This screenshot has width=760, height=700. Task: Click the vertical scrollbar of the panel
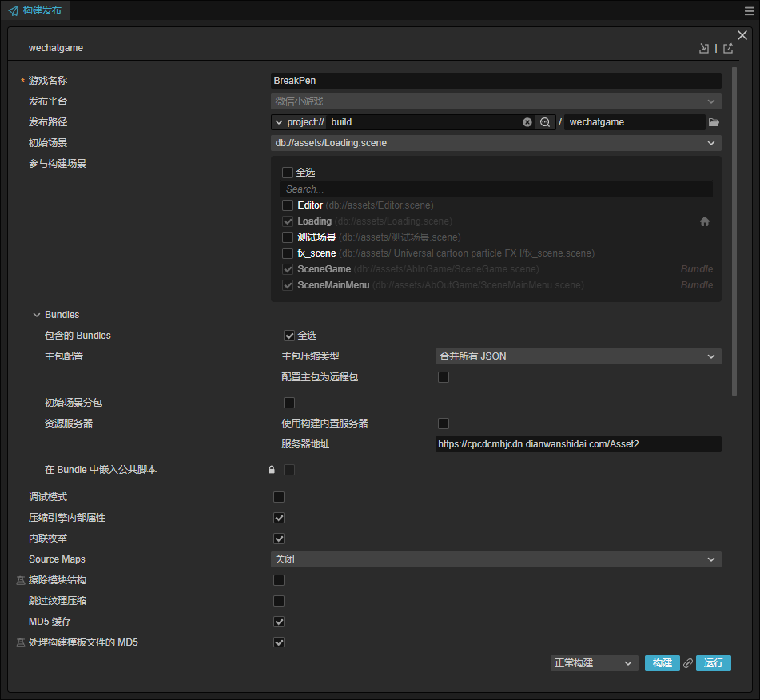click(x=734, y=232)
